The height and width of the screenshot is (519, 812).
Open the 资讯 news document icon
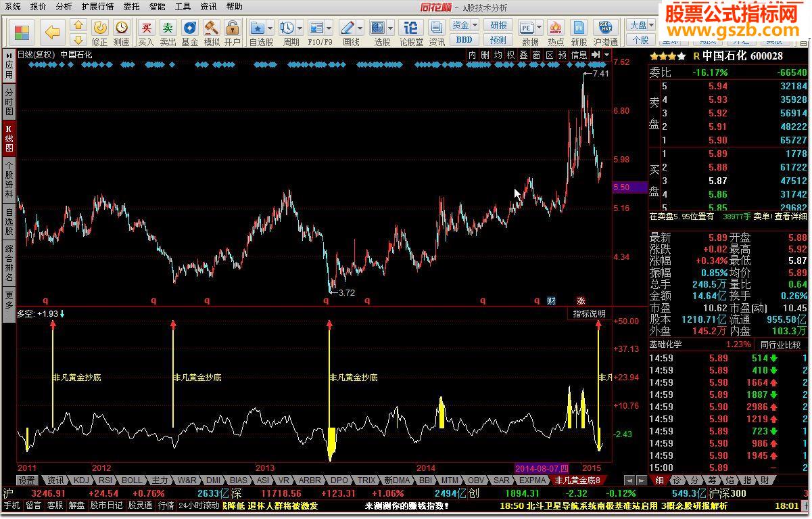click(x=437, y=28)
